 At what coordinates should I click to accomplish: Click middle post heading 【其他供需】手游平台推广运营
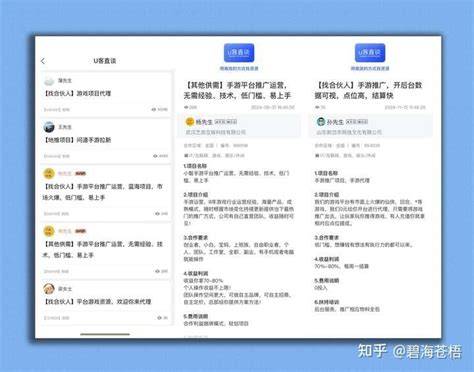(x=237, y=90)
